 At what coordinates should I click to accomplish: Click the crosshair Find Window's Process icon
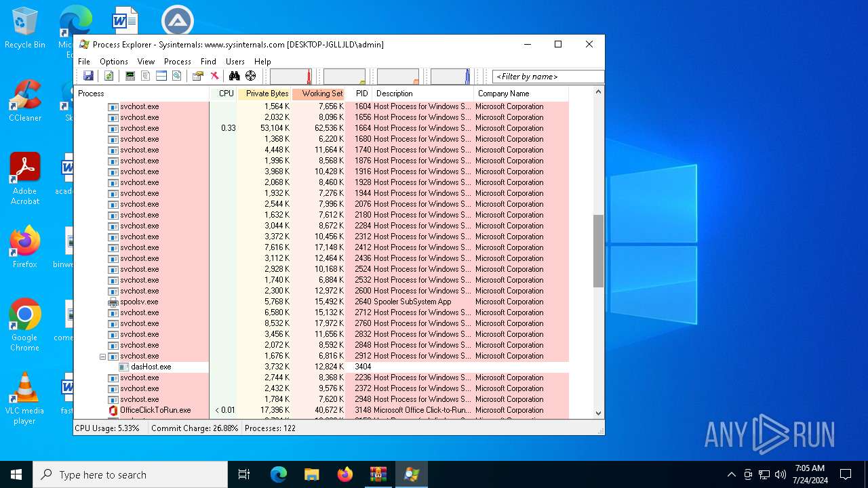pos(251,76)
